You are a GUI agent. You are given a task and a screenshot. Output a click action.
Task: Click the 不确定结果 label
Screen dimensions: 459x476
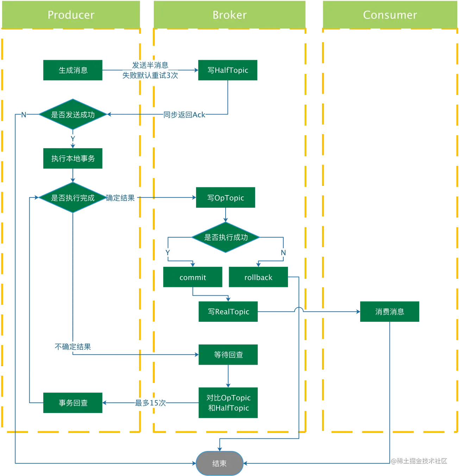[x=73, y=347]
